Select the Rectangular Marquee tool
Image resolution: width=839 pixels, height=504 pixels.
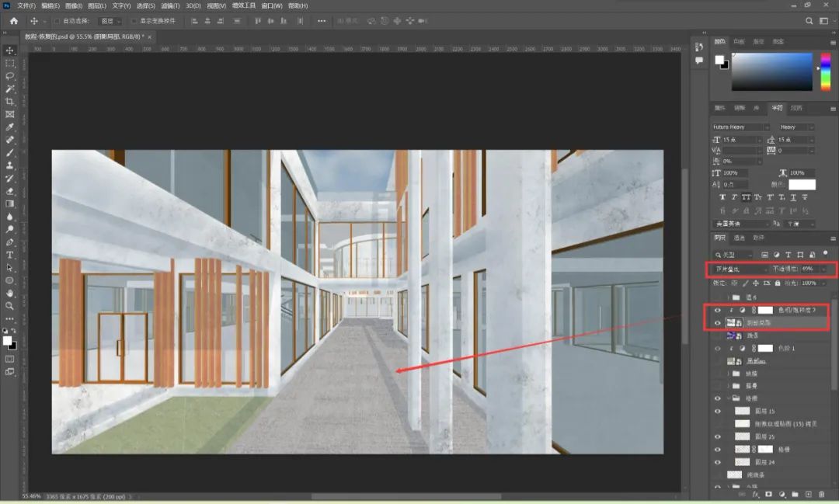point(9,63)
